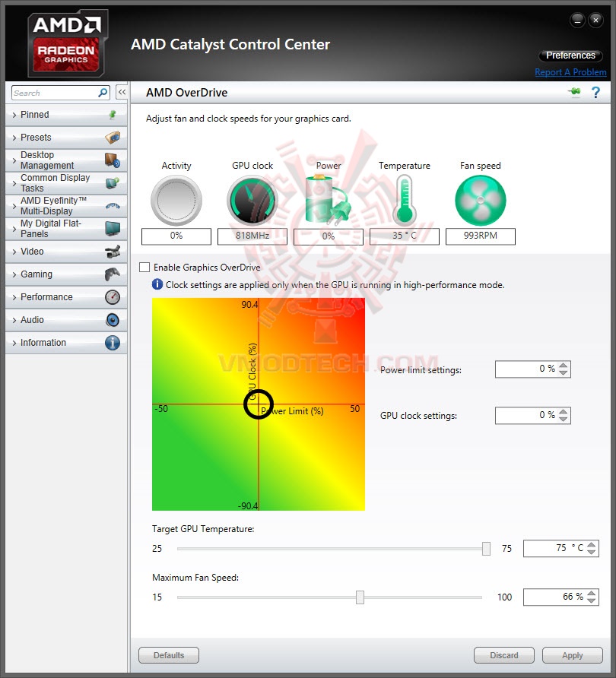
Task: Expand the Common Display Tasks section
Action: click(66, 183)
